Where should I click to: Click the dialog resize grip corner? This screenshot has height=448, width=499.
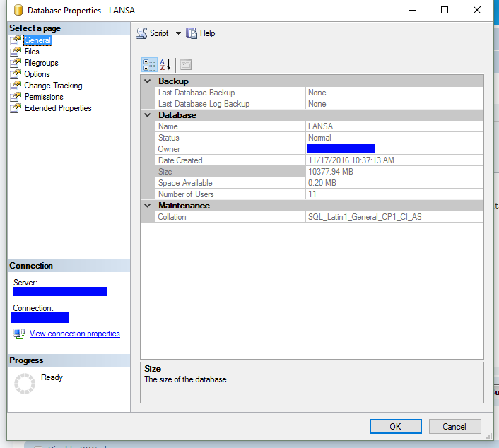(489, 437)
